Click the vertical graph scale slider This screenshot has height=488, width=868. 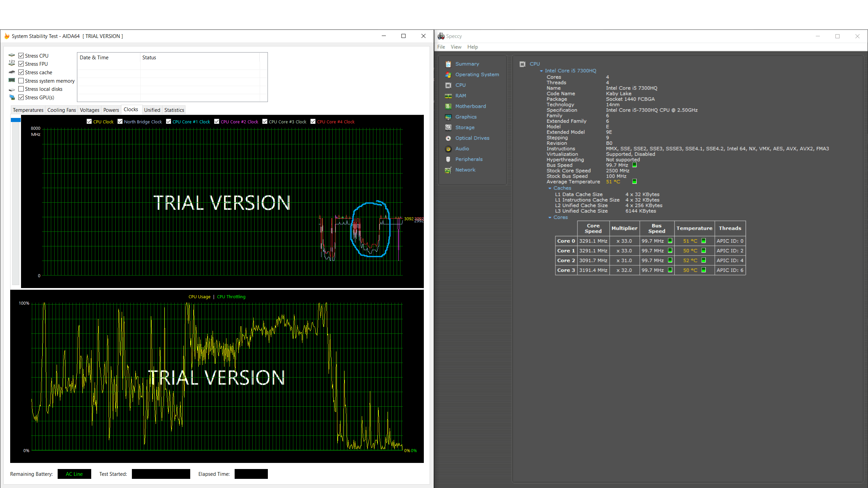coord(16,120)
